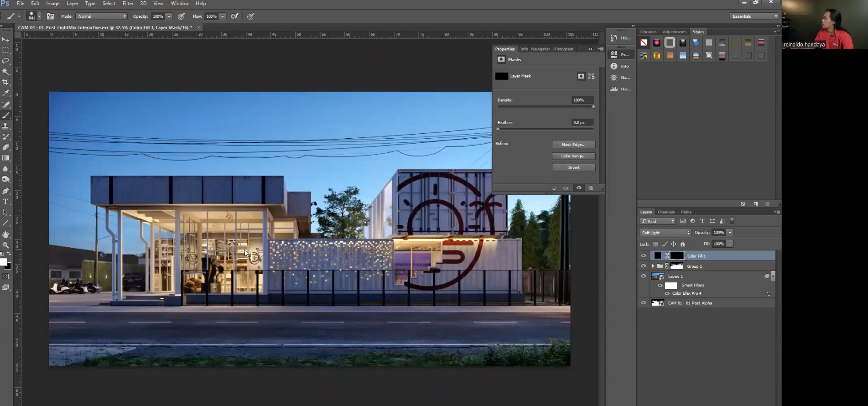Select the Horizontal Type tool
868x406 pixels.
pos(6,202)
